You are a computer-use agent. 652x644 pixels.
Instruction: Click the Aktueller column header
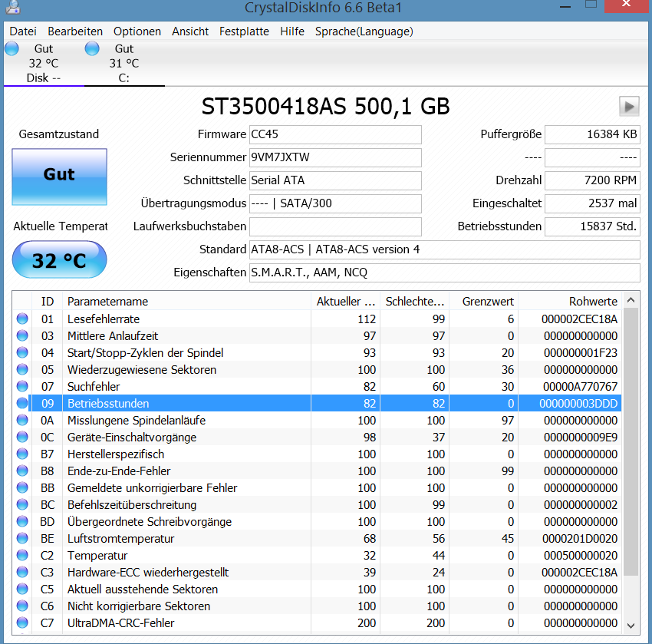(345, 301)
